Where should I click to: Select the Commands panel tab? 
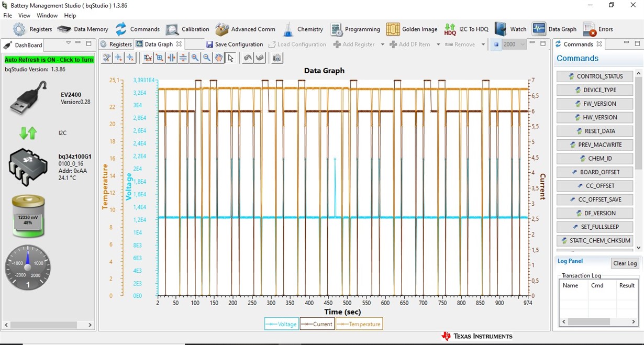579,44
